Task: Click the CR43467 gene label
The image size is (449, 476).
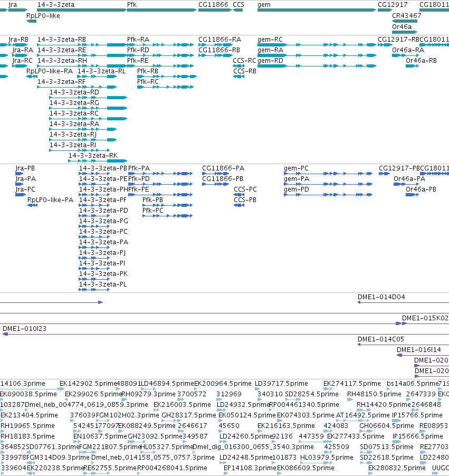Action: pyautogui.click(x=406, y=15)
